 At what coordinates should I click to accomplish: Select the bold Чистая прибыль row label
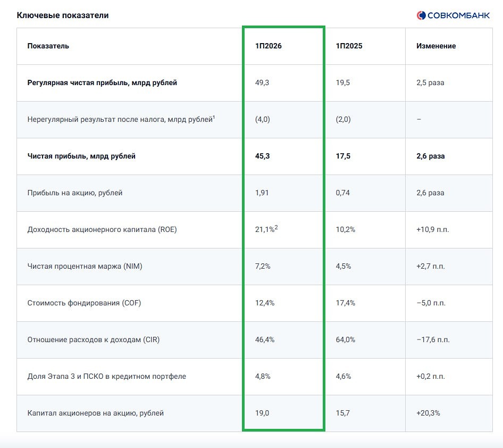(x=81, y=156)
